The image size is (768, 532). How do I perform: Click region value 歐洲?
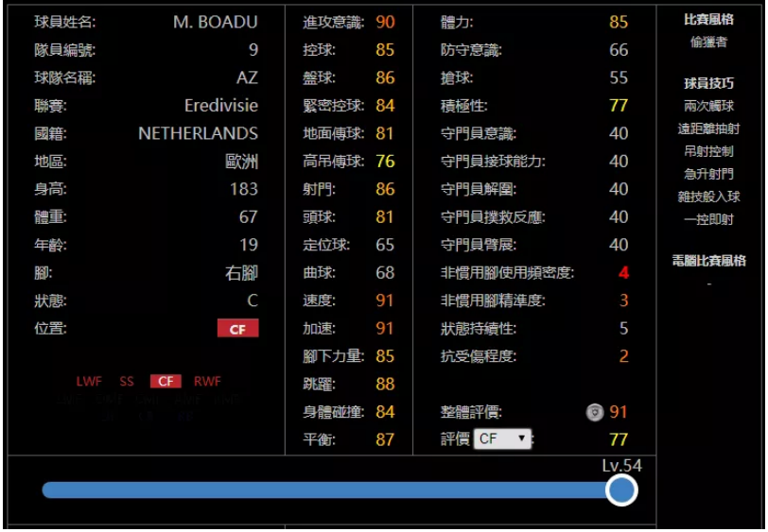coord(241,162)
